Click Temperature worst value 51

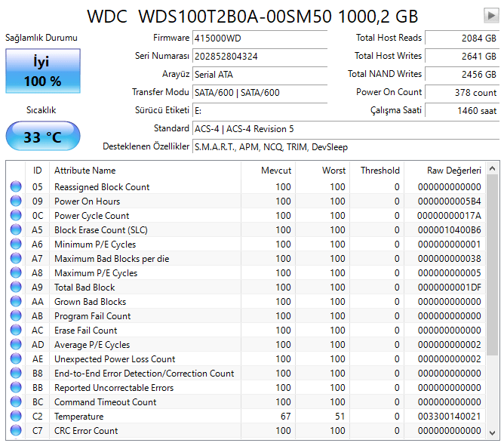pyautogui.click(x=340, y=417)
